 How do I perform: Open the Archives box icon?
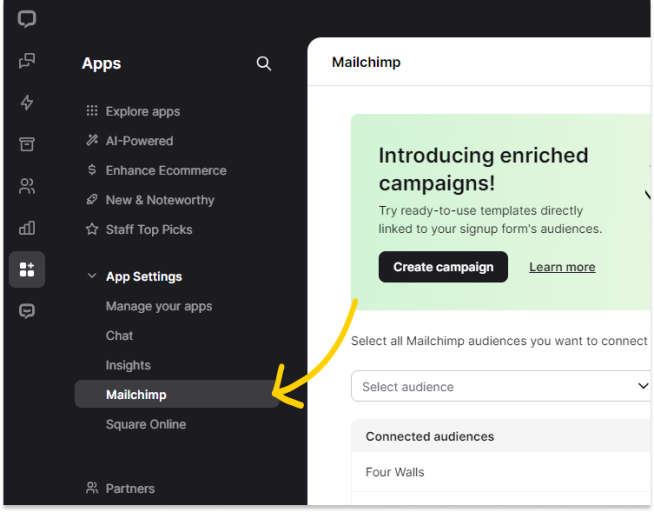(27, 144)
